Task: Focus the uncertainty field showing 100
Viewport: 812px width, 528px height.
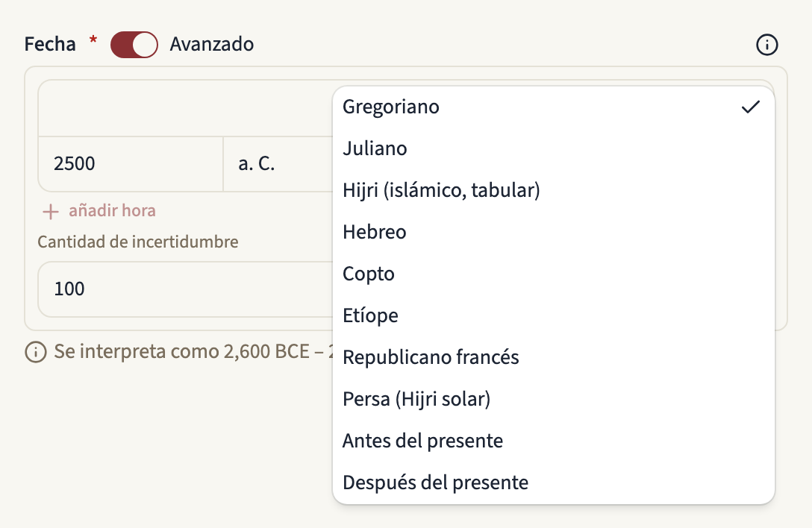Action: [x=185, y=289]
